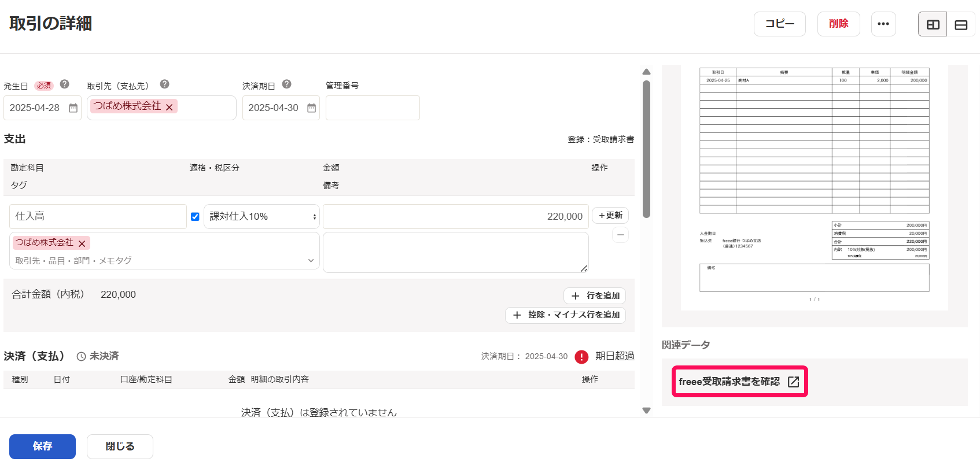The height and width of the screenshot is (473, 980).
Task: Click the 発生日 date input 2025-04-28
Action: tap(42, 108)
